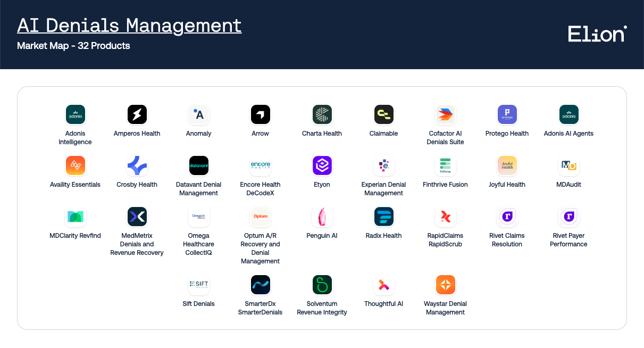Select the Anomaly logo icon
The image size is (644, 348).
pos(198,114)
